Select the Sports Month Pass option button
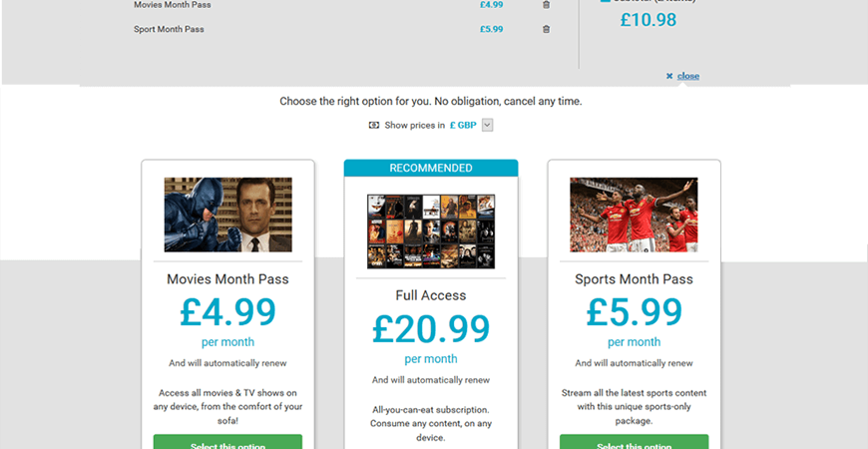This screenshot has height=449, width=868. pyautogui.click(x=634, y=442)
